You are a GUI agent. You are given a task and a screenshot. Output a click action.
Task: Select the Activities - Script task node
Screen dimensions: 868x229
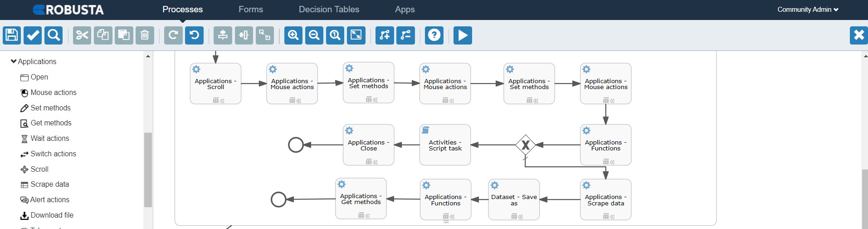pos(445,145)
